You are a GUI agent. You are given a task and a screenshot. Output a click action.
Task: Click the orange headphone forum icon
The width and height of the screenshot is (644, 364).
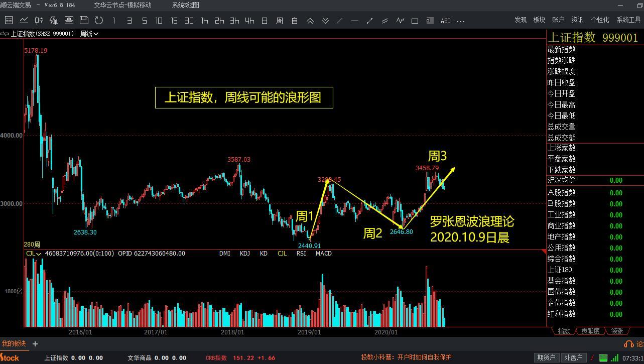coord(628,344)
